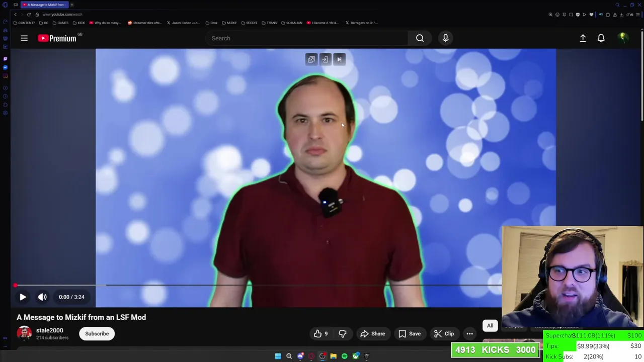
Task: Open the 'I Became A YN' bookmark
Action: pos(323,23)
